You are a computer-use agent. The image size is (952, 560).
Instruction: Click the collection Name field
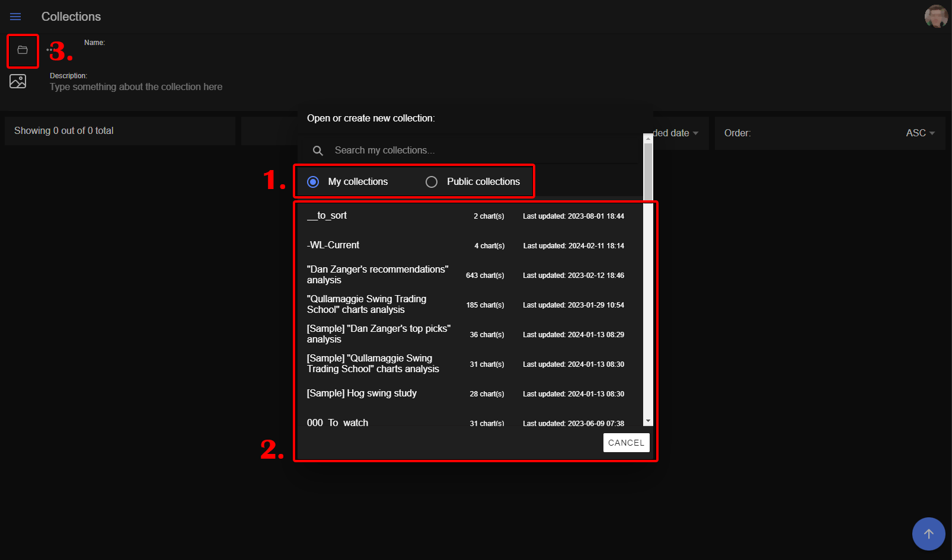[94, 43]
